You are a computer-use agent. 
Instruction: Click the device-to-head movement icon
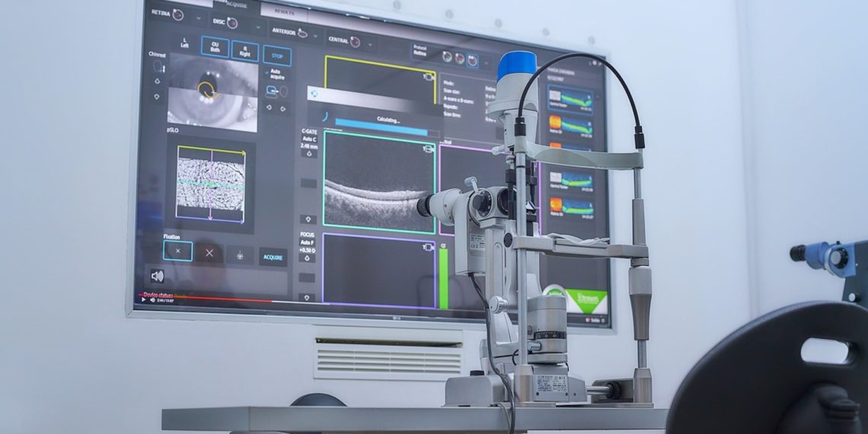[276, 91]
